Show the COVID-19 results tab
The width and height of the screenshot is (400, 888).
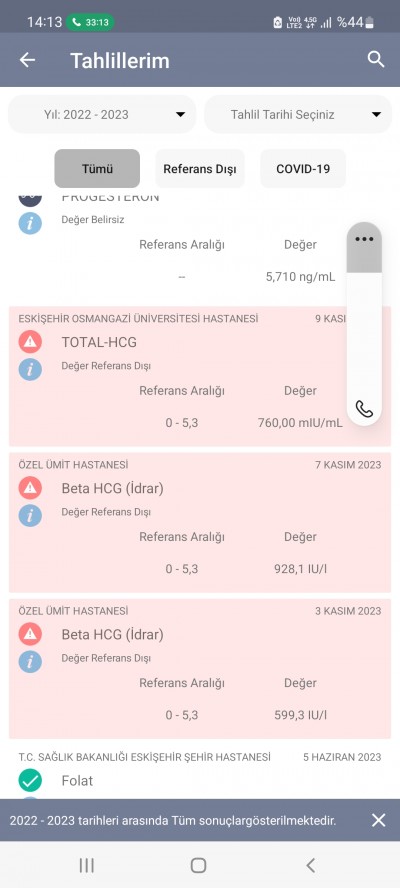point(303,169)
